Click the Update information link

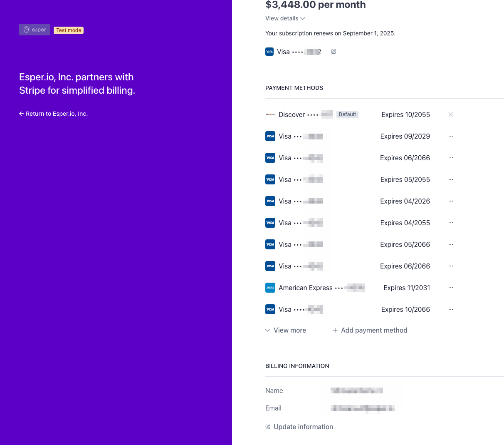(x=303, y=427)
